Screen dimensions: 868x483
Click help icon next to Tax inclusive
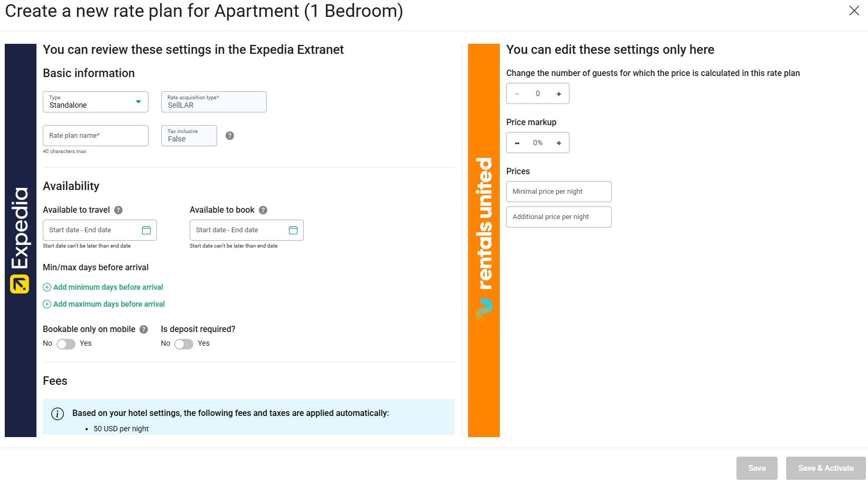(x=230, y=136)
